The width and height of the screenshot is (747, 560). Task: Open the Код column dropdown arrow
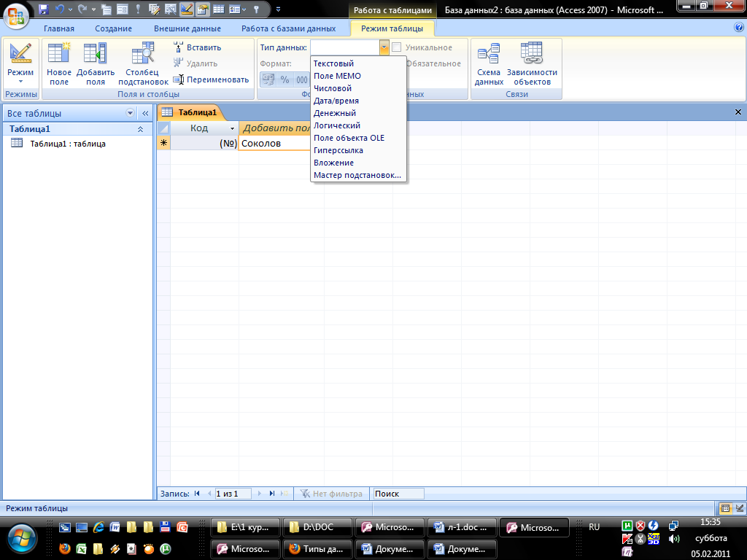coord(232,128)
